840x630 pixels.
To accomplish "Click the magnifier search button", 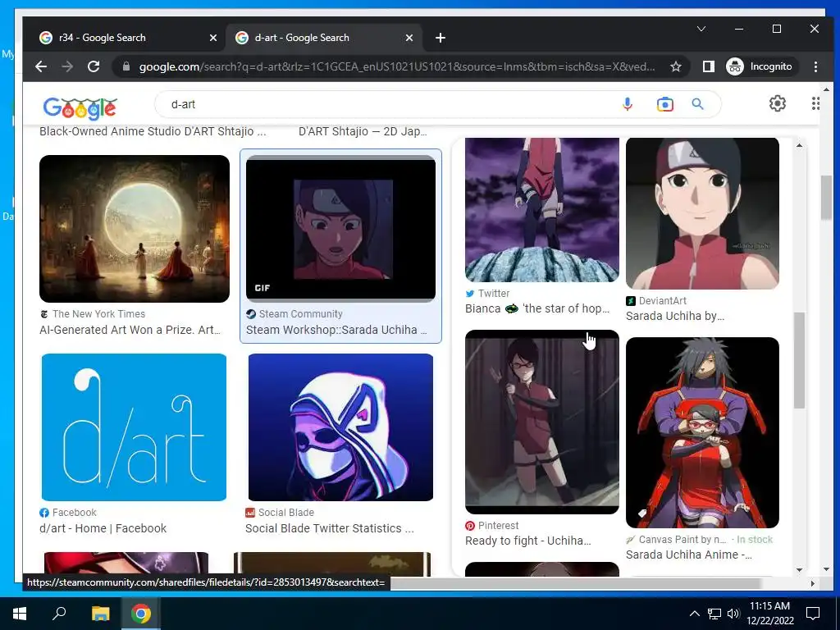I will (697, 104).
